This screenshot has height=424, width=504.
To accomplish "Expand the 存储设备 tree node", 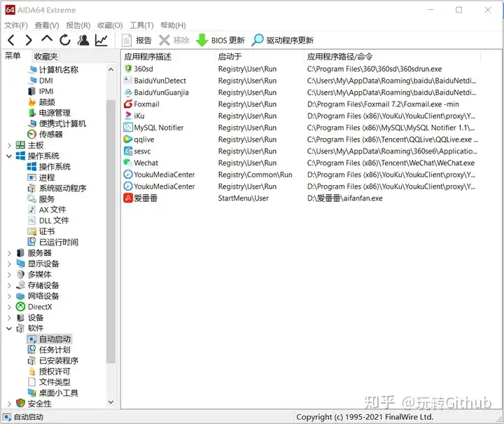I will pyautogui.click(x=9, y=286).
